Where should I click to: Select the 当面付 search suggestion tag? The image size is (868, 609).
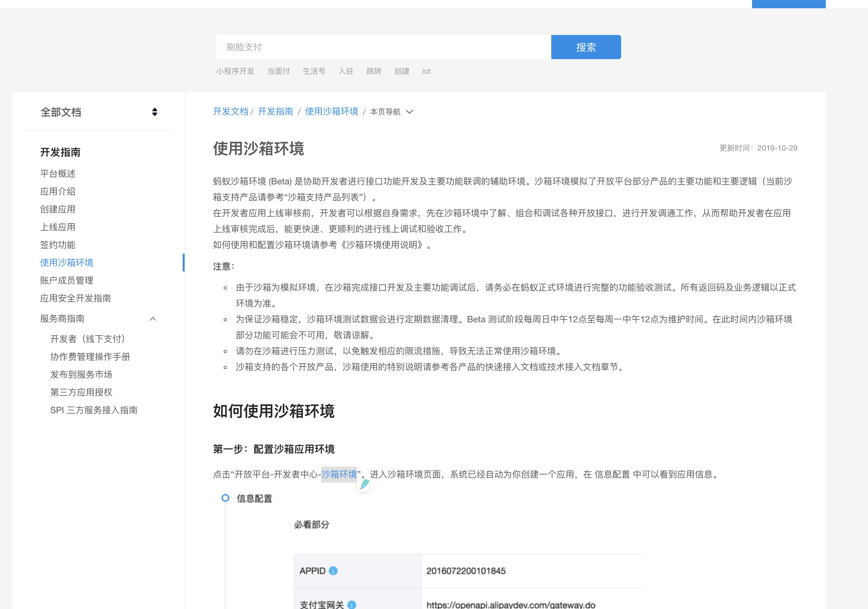pyautogui.click(x=278, y=71)
